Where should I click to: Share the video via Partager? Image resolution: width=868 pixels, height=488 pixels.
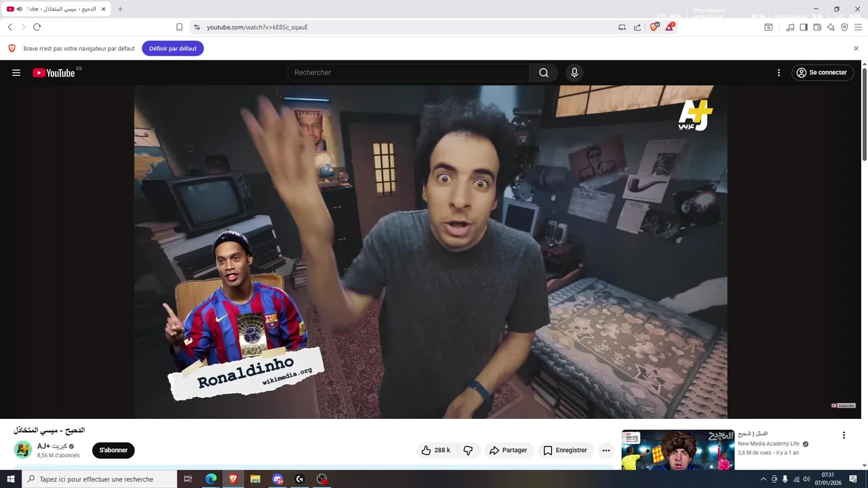point(509,450)
